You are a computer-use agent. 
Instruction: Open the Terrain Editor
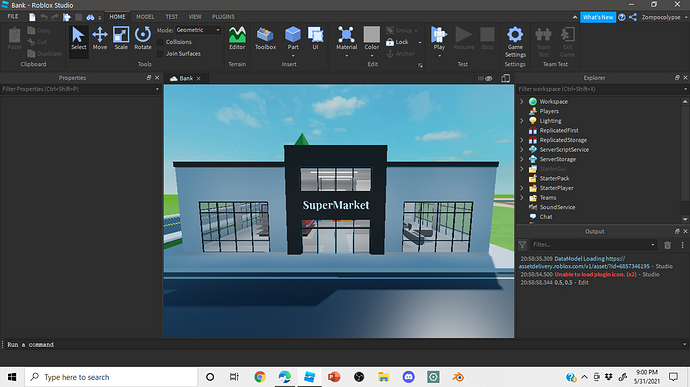pyautogui.click(x=237, y=39)
